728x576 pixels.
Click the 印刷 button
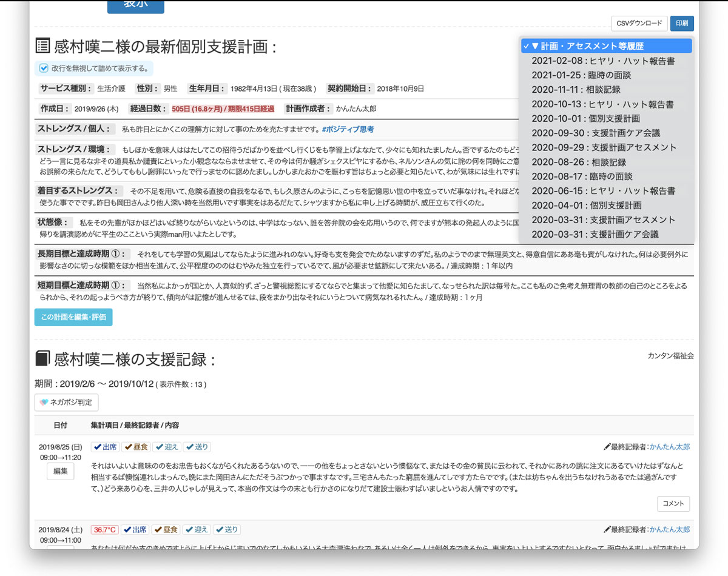[682, 23]
